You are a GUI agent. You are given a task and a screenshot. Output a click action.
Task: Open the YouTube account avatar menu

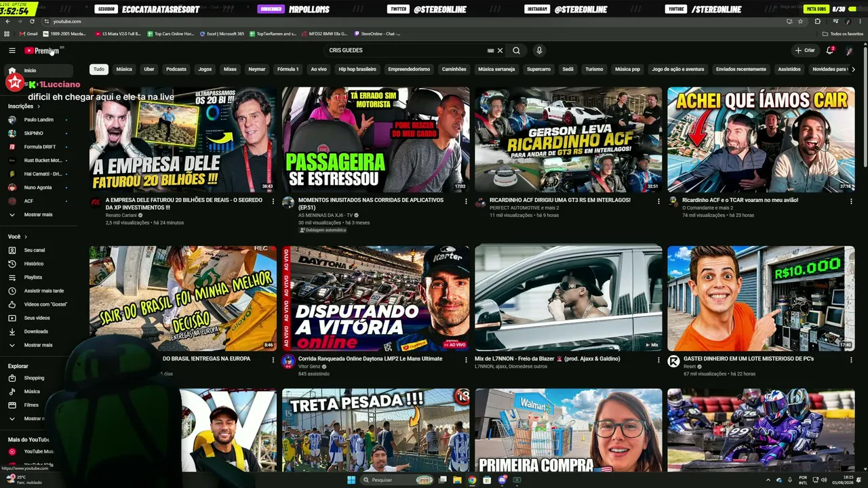[x=849, y=51]
